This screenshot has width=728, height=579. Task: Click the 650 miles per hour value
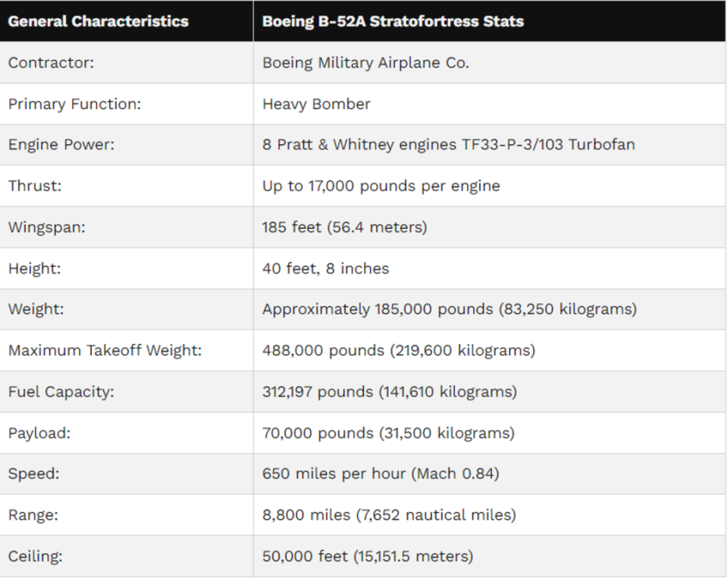[x=381, y=474]
